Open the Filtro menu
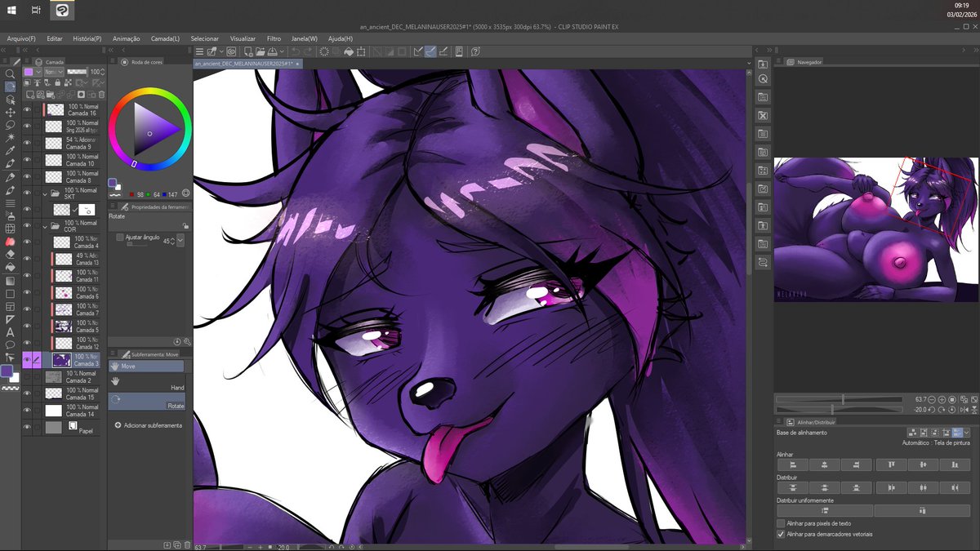Viewport: 980px width, 551px height. point(274,38)
